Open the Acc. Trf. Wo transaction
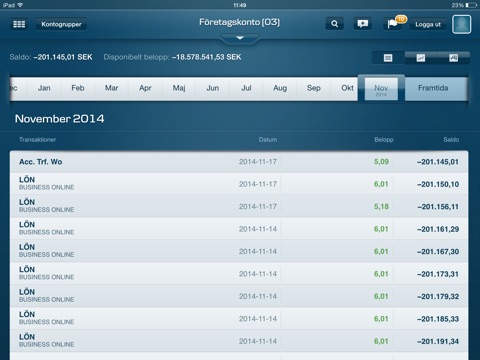This screenshot has height=360, width=480. click(x=239, y=162)
